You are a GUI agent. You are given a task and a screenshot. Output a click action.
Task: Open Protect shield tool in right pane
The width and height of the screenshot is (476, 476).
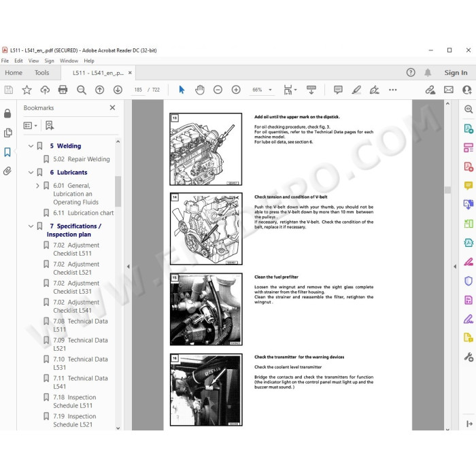click(469, 281)
